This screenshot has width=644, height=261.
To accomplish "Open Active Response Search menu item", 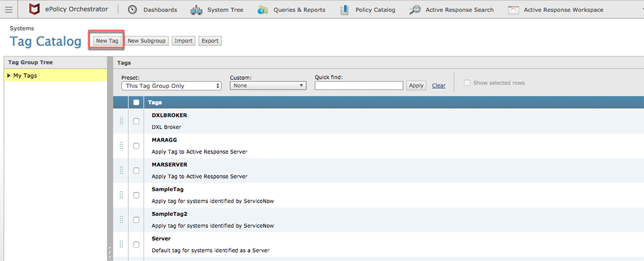I will click(x=460, y=10).
